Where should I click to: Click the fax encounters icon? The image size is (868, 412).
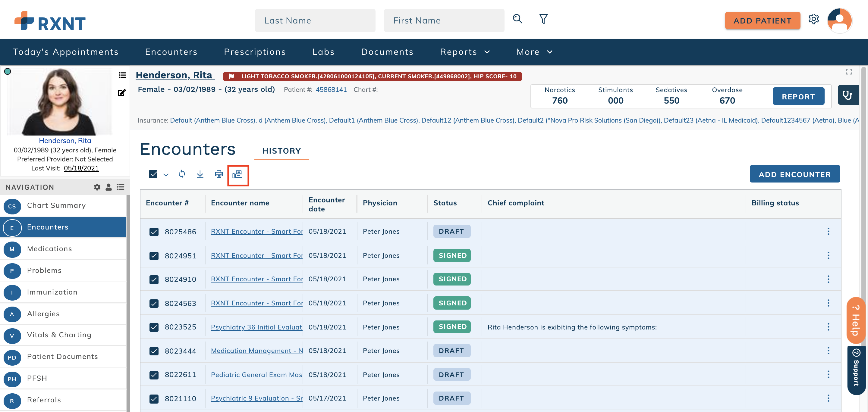pos(237,174)
